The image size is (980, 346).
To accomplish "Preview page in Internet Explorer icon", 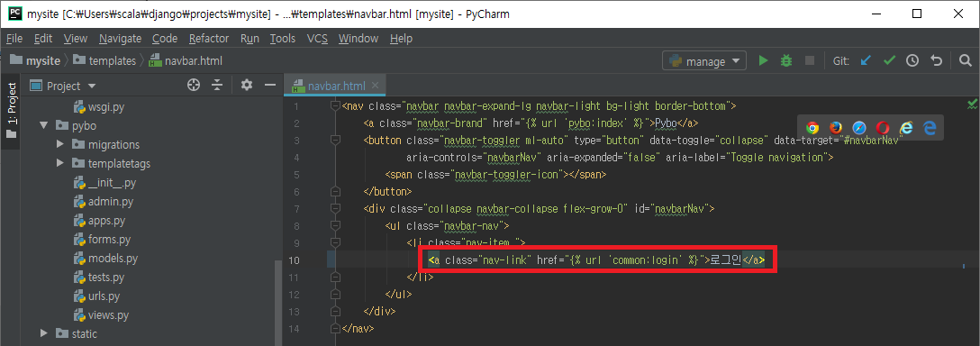I will (x=906, y=128).
